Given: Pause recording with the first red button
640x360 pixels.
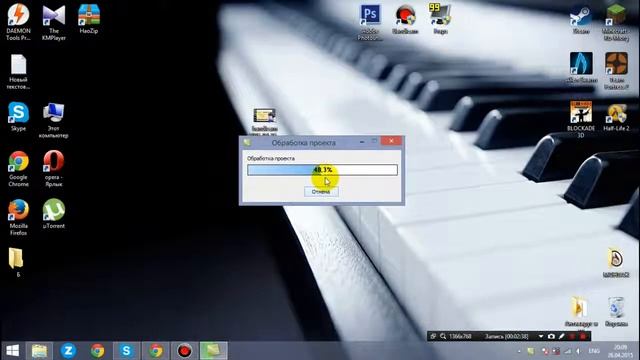Looking at the screenshot, I should tap(572, 336).
